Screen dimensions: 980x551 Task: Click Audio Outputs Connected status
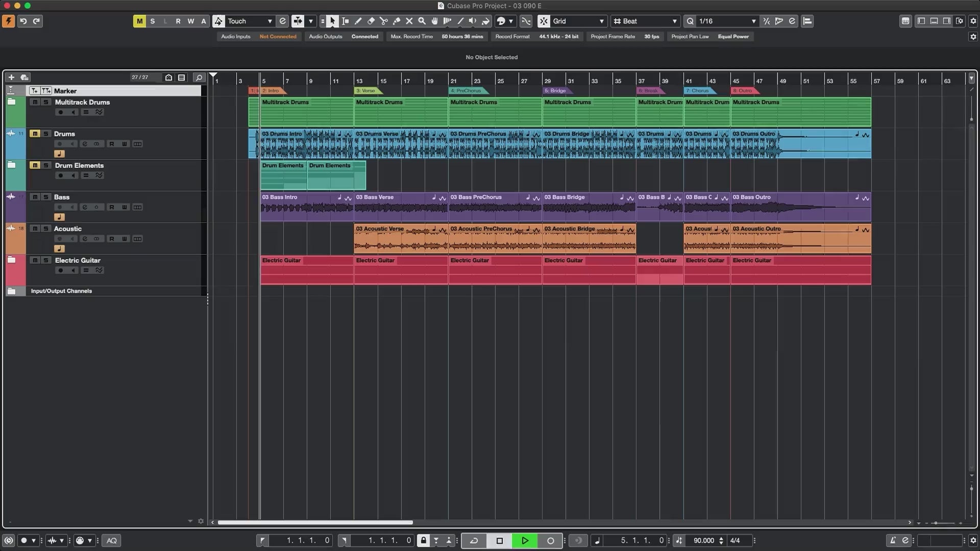point(344,36)
